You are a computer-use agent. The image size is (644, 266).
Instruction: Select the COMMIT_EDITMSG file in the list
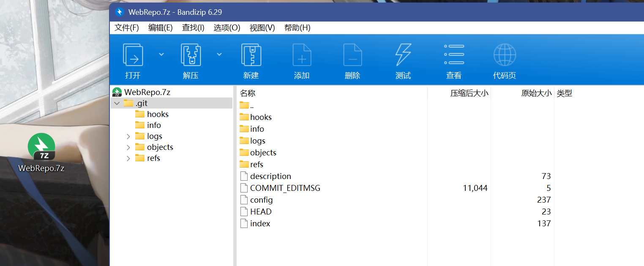coord(285,188)
